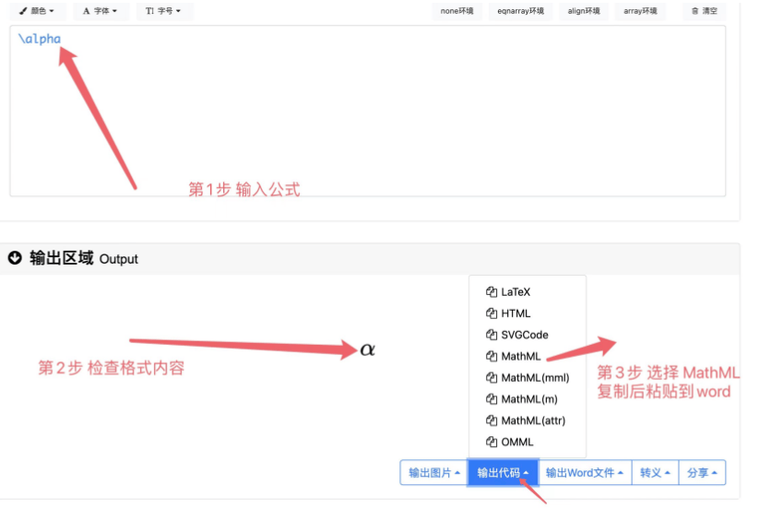The width and height of the screenshot is (759, 532).
Task: Click the copy icon next to OMML
Action: pos(492,442)
